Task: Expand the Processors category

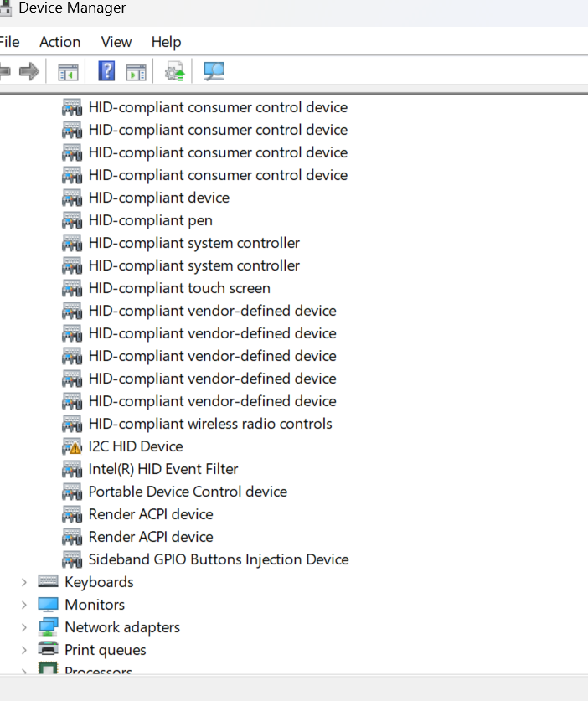Action: click(23, 670)
